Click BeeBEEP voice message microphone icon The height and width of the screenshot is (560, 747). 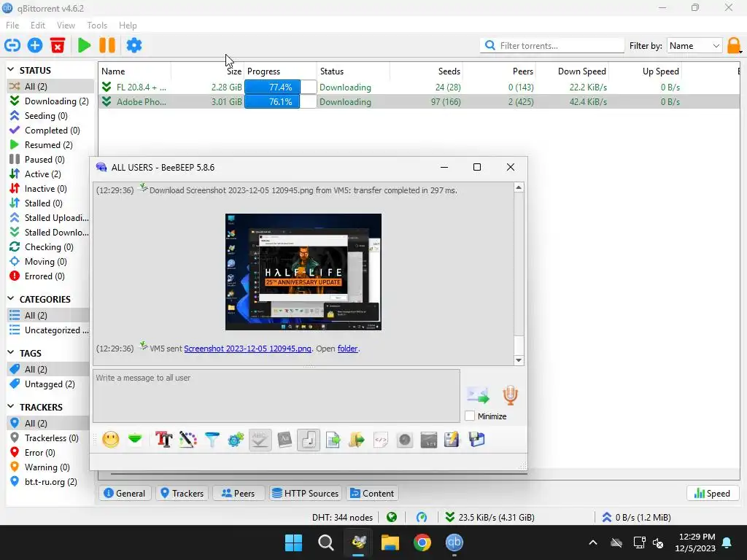[x=510, y=395]
